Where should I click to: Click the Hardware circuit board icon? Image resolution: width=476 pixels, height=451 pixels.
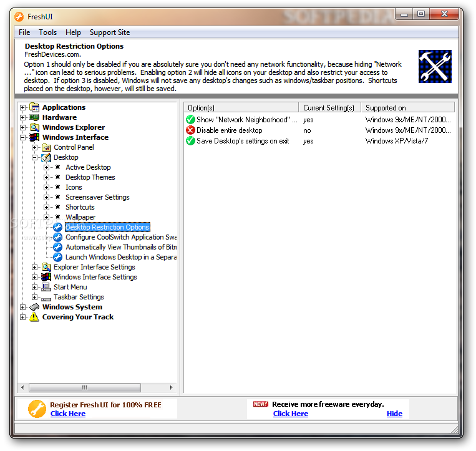click(34, 117)
